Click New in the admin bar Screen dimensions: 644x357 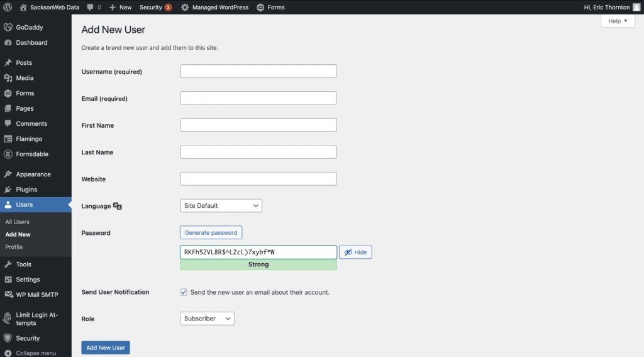point(125,7)
